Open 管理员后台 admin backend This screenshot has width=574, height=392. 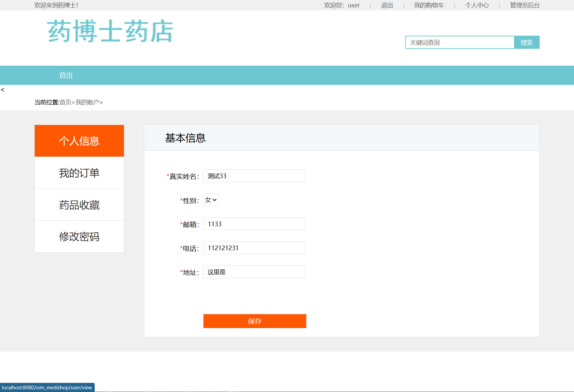524,5
